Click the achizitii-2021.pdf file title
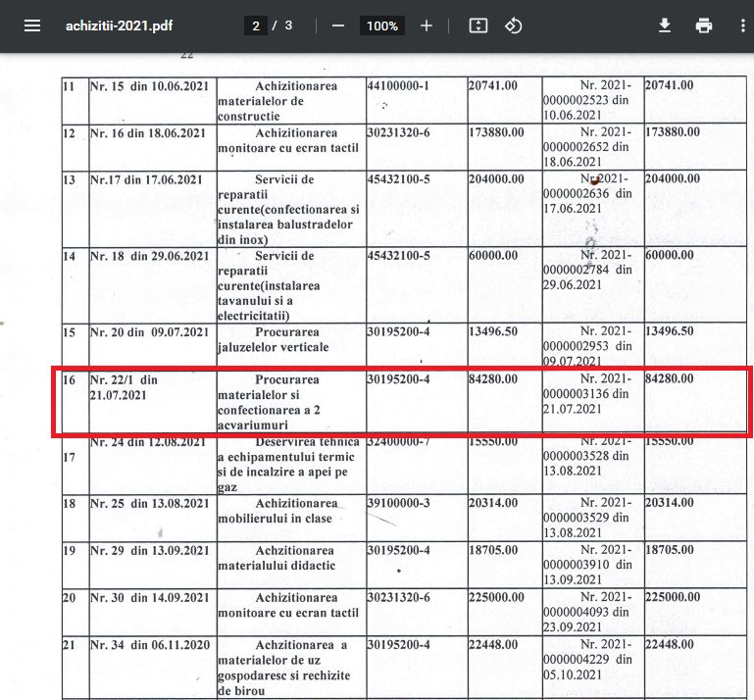 (x=122, y=26)
